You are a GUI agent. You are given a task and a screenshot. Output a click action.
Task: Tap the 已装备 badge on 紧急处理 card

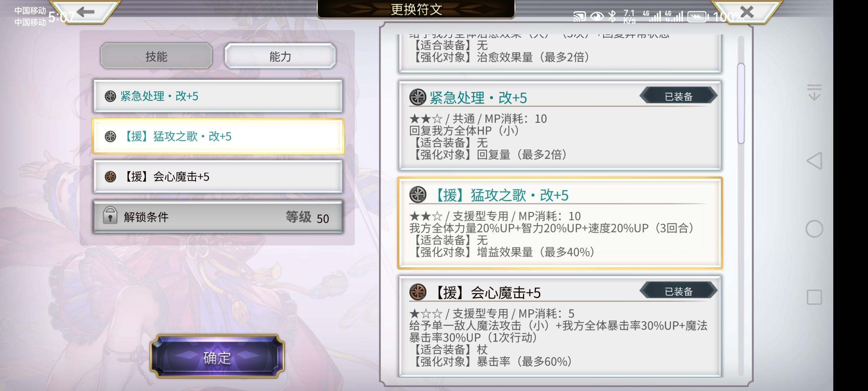[x=678, y=96]
